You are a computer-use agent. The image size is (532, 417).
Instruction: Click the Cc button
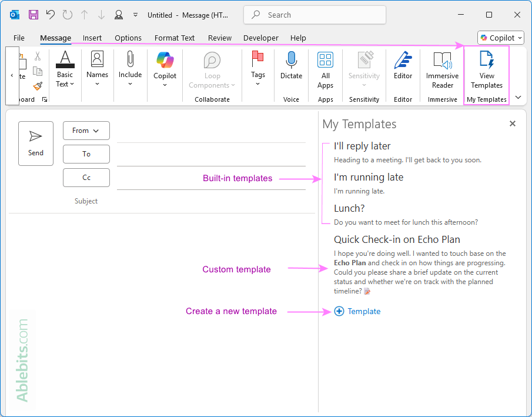86,177
